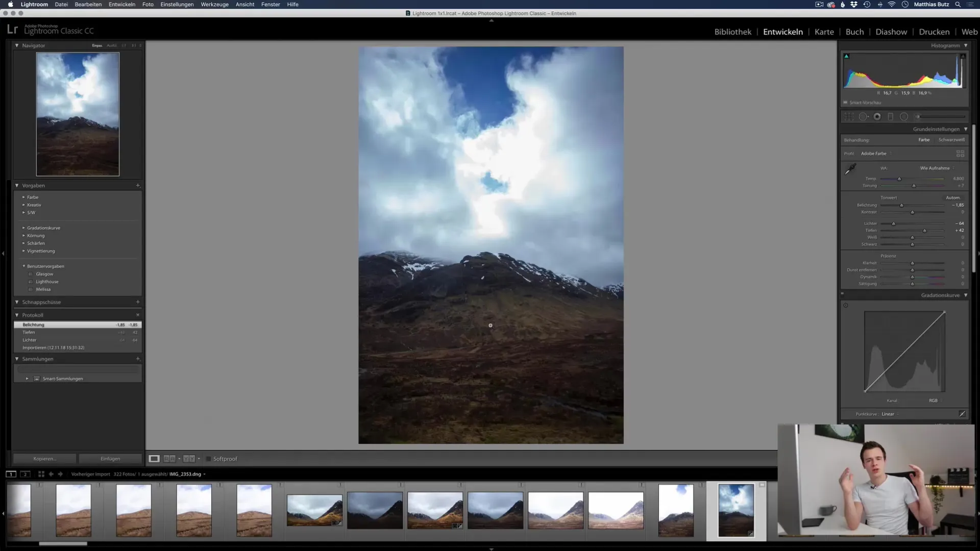The width and height of the screenshot is (980, 551).
Task: Open the Punktkurve Linear dropdown
Action: [x=890, y=414]
